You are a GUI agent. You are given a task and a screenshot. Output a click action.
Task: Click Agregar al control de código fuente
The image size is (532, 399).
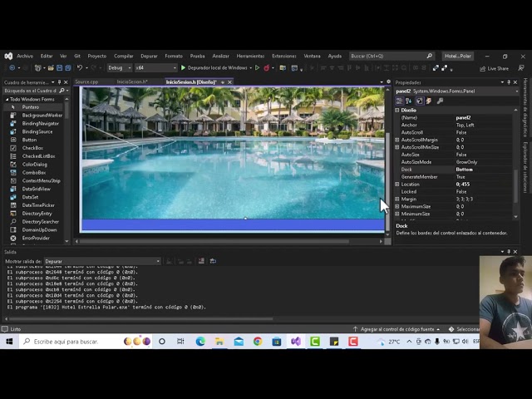pyautogui.click(x=397, y=329)
